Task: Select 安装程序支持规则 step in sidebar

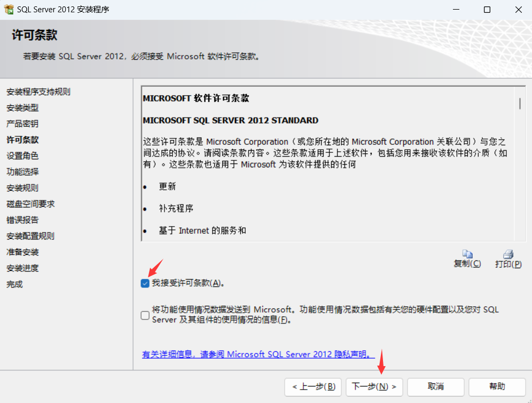Action: click(x=38, y=92)
